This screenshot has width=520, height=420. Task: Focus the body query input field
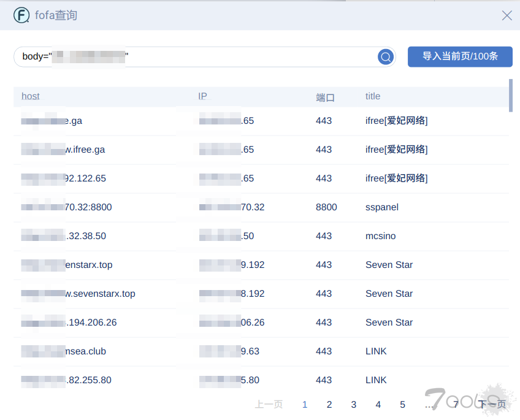[205, 56]
